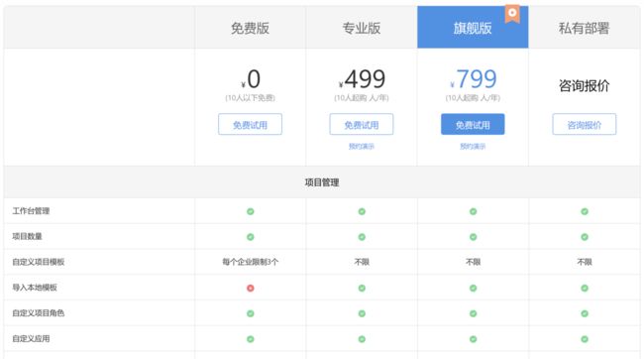This screenshot has height=359, width=644.
Task: Select the 免费版 column header
Action: (250, 28)
